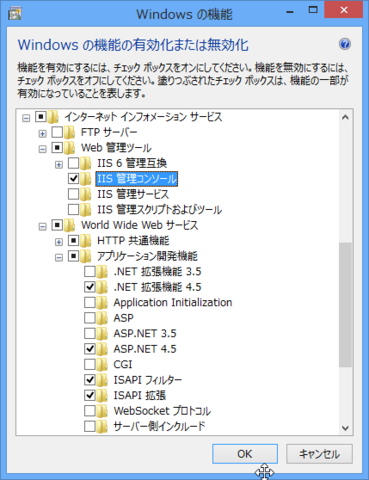This screenshot has width=369, height=480.
Task: Click the OK button
Action: click(245, 454)
